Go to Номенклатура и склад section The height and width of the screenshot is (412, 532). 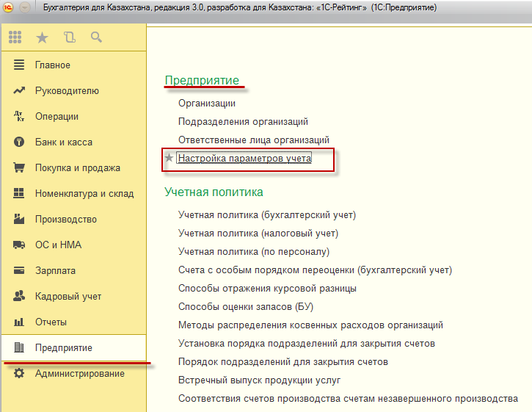(84, 194)
